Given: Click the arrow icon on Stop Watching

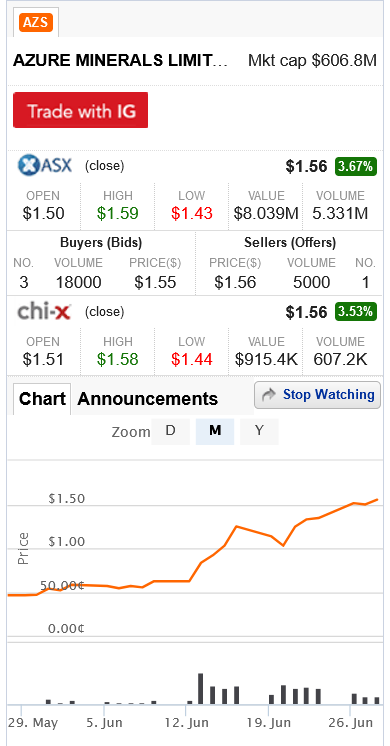Looking at the screenshot, I should click(269, 395).
